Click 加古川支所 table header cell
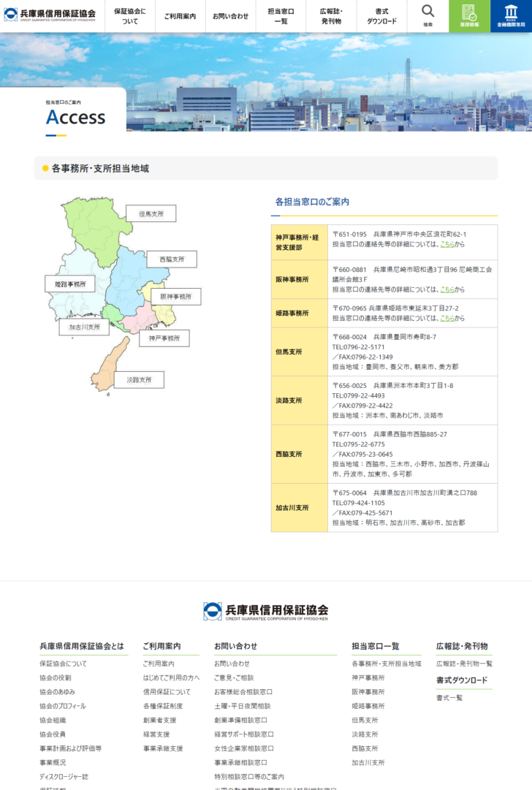The width and height of the screenshot is (532, 790). tap(300, 508)
